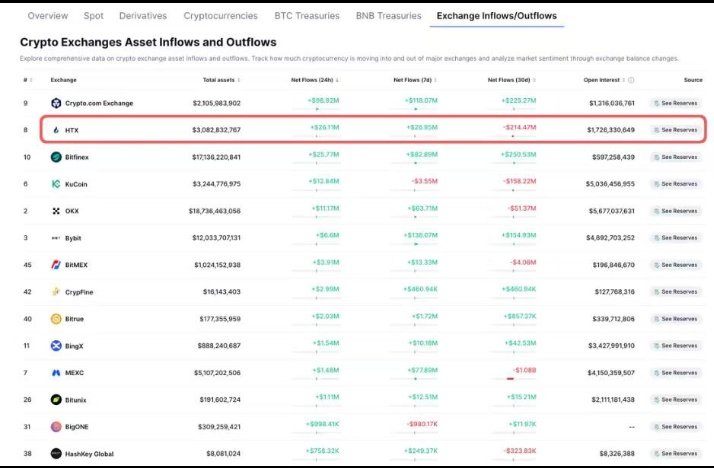Open the Bitfinex exchange name link
The width and height of the screenshot is (714, 468).
point(76,157)
